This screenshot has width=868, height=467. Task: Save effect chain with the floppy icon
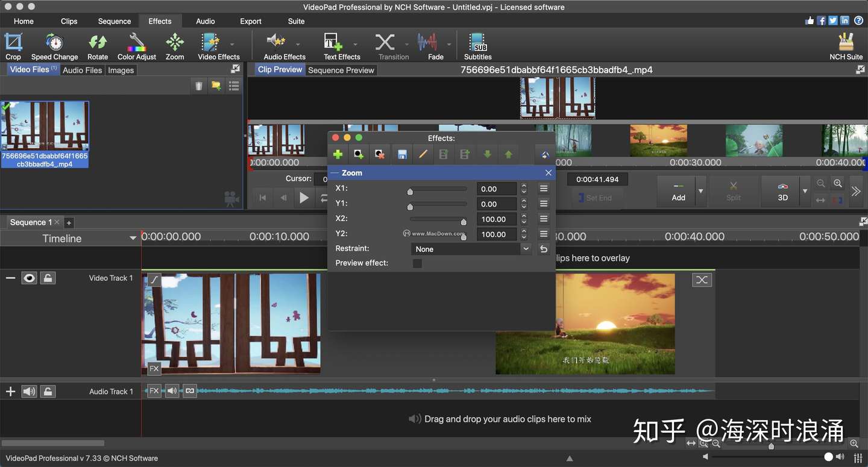(x=402, y=155)
